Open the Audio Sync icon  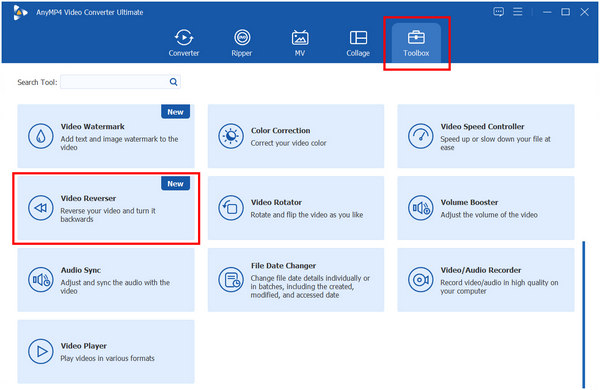click(41, 280)
